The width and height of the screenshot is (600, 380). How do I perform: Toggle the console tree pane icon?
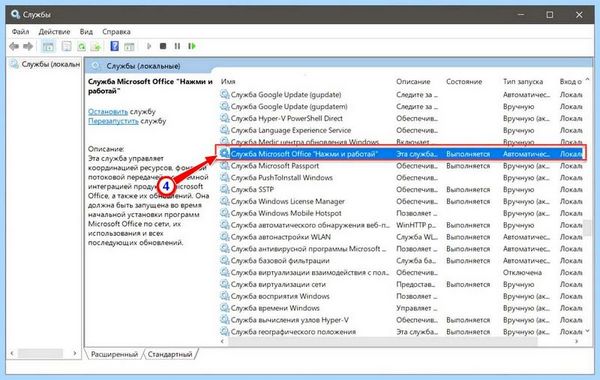click(48, 46)
